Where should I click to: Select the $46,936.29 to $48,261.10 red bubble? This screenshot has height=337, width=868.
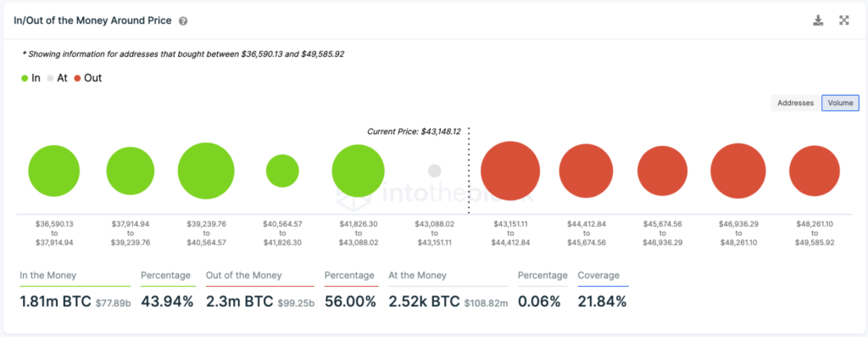(738, 171)
